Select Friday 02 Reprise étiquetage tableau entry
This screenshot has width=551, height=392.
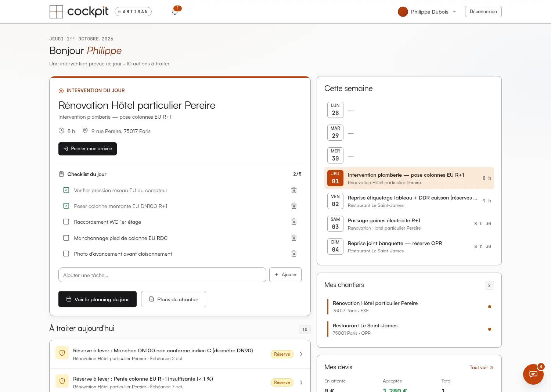pyautogui.click(x=409, y=201)
